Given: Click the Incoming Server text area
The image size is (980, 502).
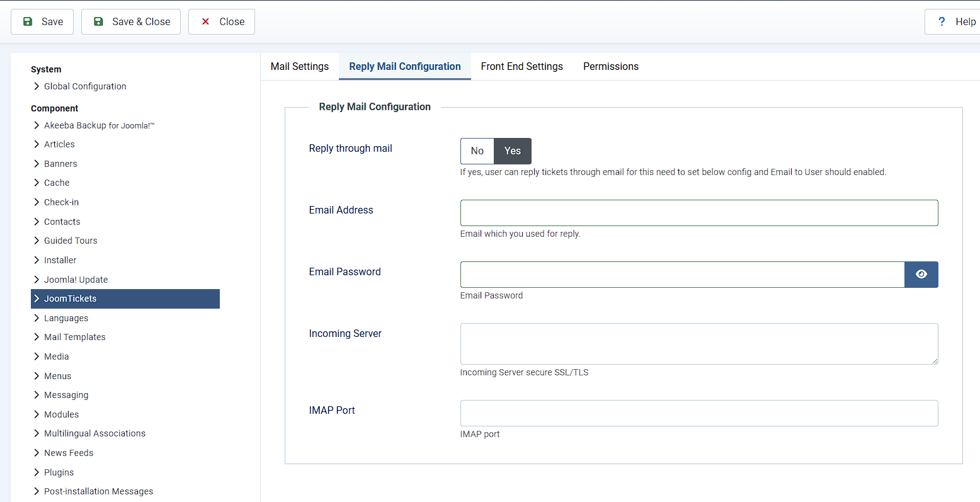Looking at the screenshot, I should coord(699,344).
